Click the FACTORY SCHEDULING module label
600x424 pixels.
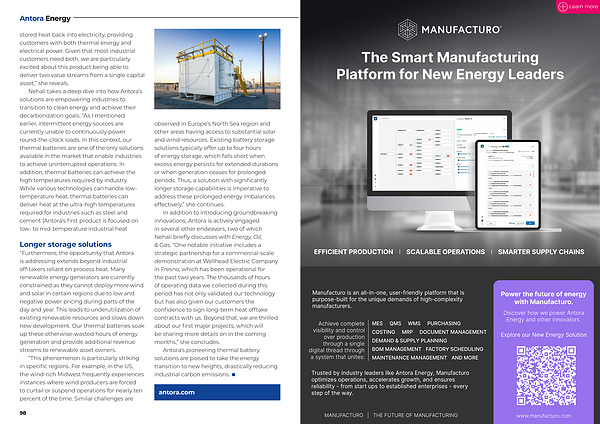455,349
